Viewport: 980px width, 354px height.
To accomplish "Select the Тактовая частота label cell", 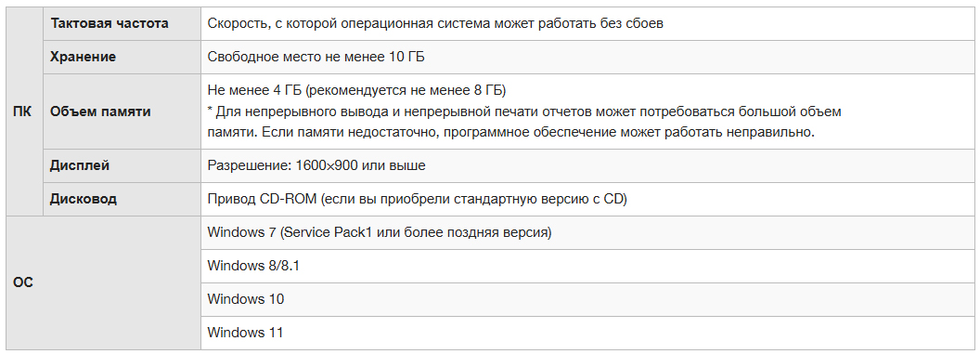I will coord(122,24).
